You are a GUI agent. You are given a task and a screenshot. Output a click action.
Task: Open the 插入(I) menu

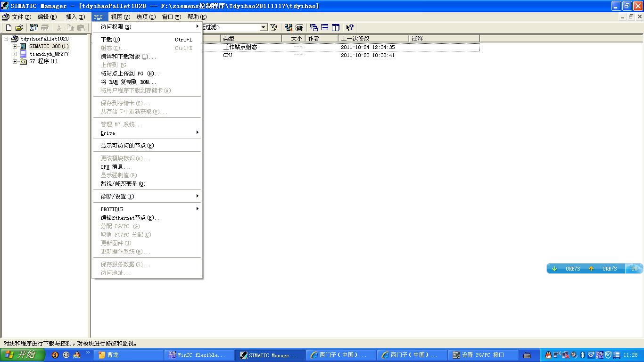(x=75, y=17)
